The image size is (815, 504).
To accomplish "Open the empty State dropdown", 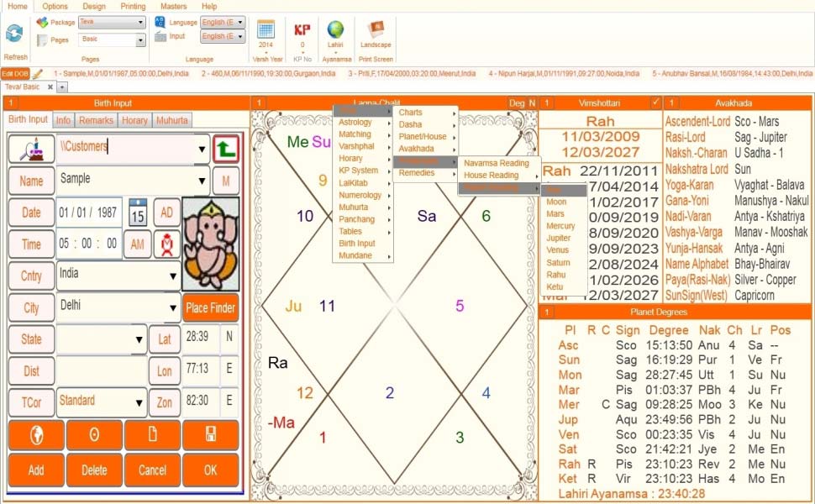I will pos(139,339).
